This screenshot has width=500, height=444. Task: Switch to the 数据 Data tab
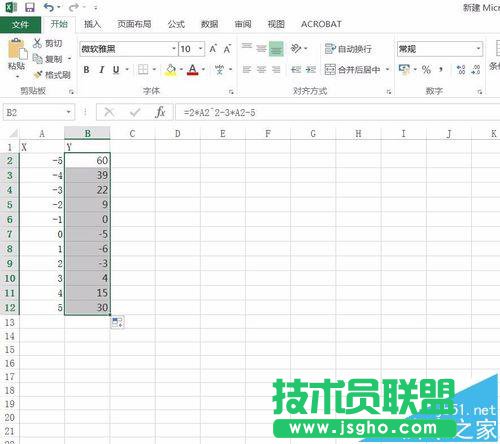click(209, 24)
